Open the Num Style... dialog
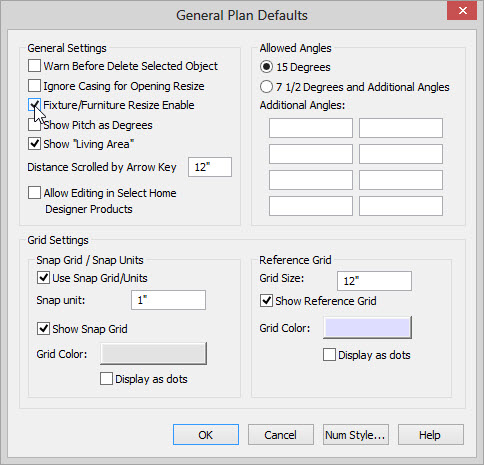484x465 pixels. [x=356, y=435]
